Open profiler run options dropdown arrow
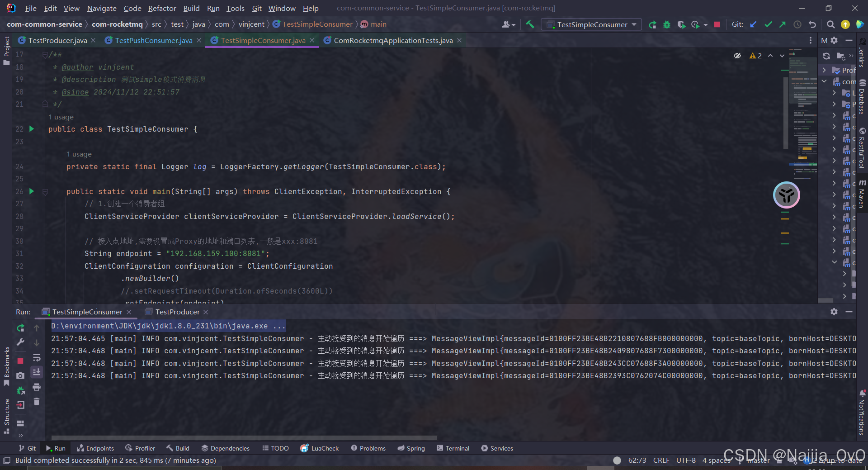The height and width of the screenshot is (470, 868). click(706, 25)
